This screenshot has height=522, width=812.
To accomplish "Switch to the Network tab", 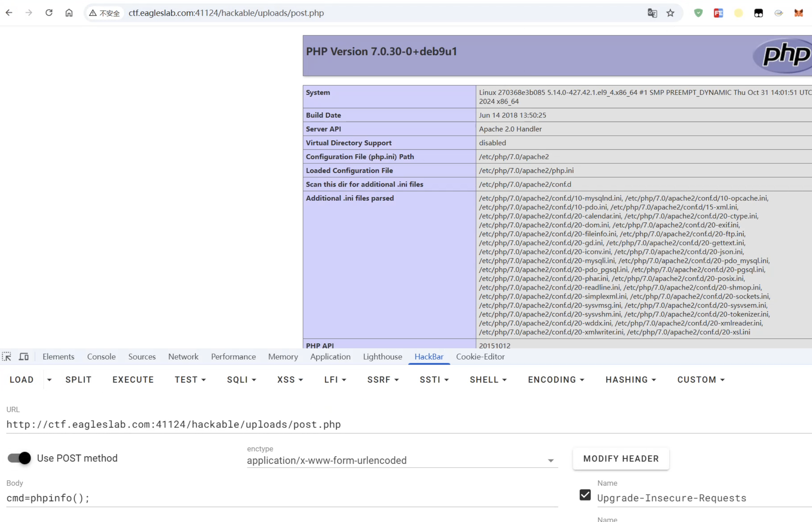I will pyautogui.click(x=183, y=357).
